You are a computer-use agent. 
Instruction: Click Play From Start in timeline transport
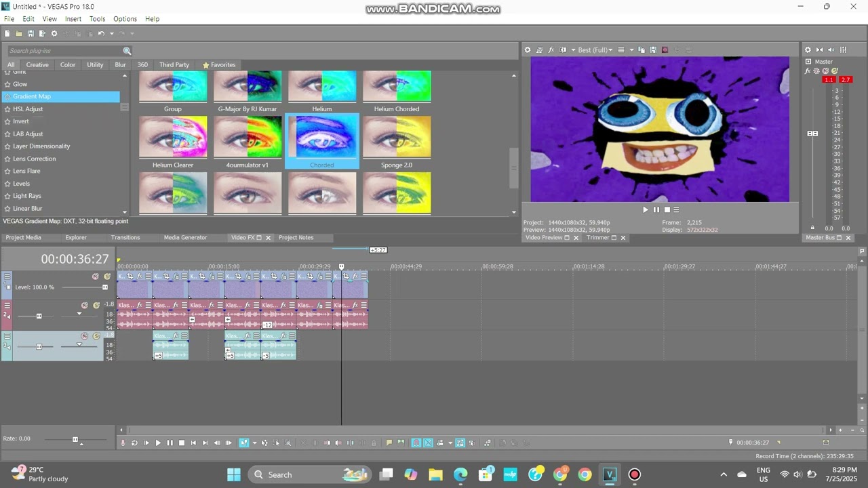[146, 443]
